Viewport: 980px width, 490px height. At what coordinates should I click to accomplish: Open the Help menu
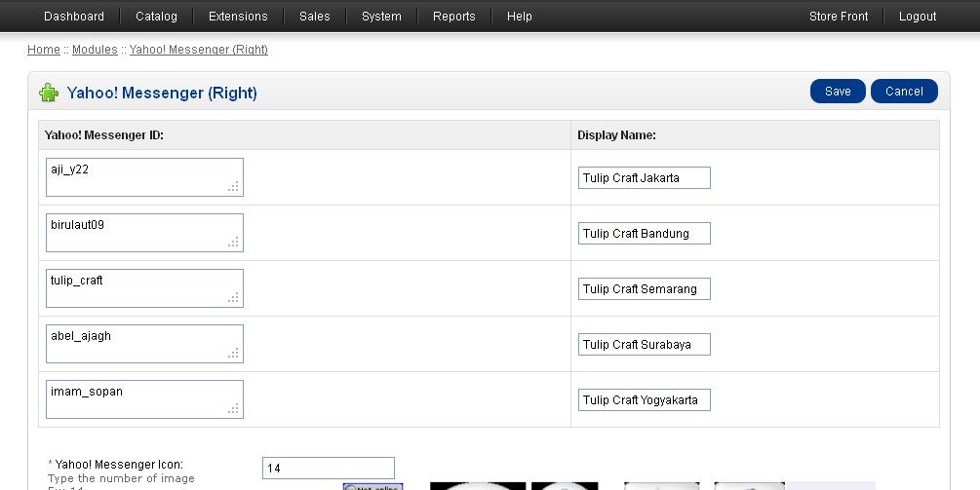point(520,17)
